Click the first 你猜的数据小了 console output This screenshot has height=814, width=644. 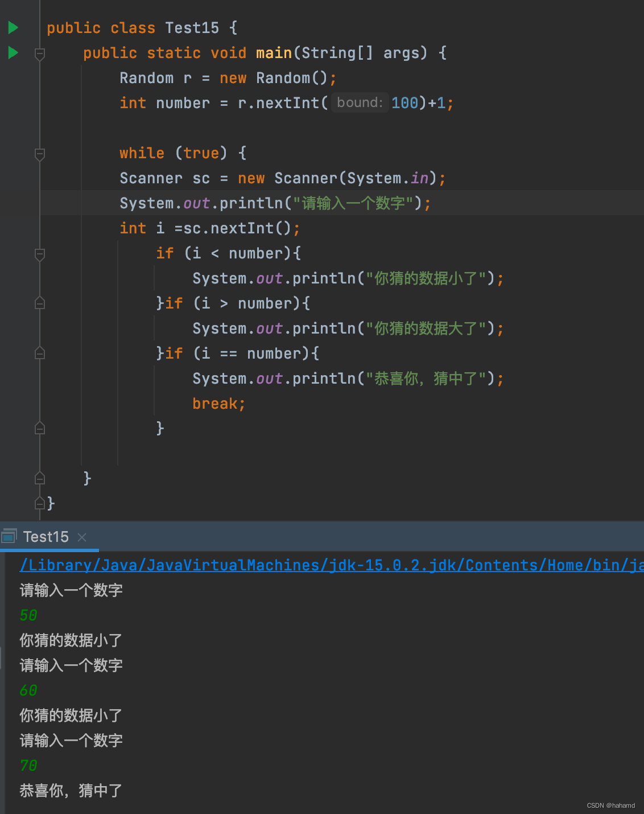(71, 640)
